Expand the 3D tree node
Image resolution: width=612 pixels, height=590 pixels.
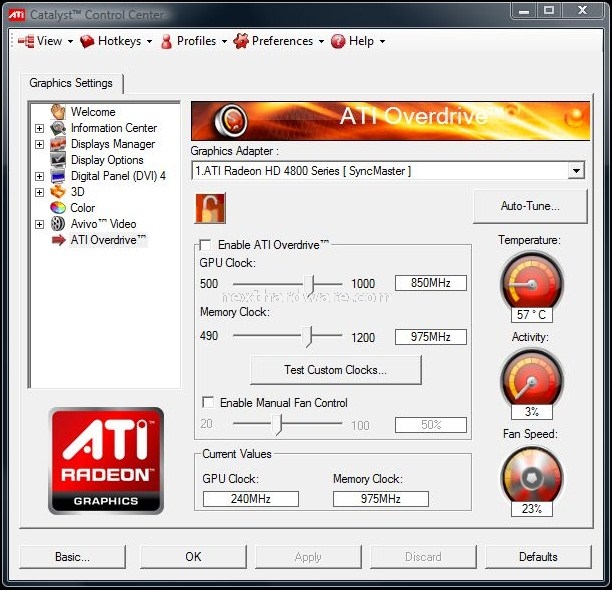(39, 192)
